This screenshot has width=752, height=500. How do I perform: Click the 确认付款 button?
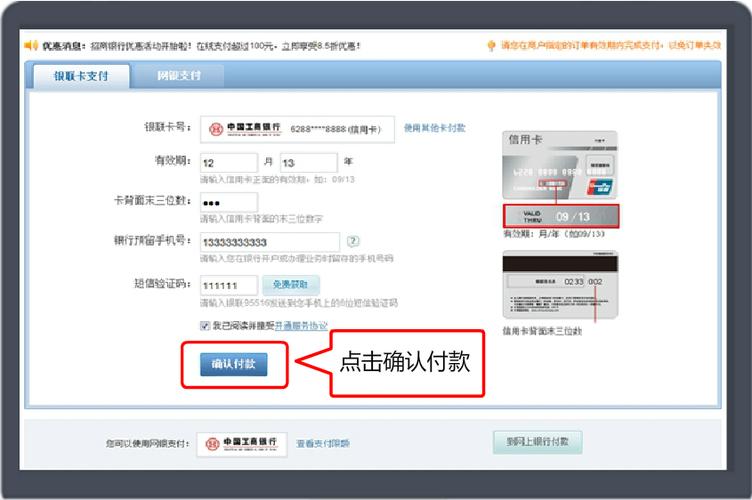coord(234,364)
